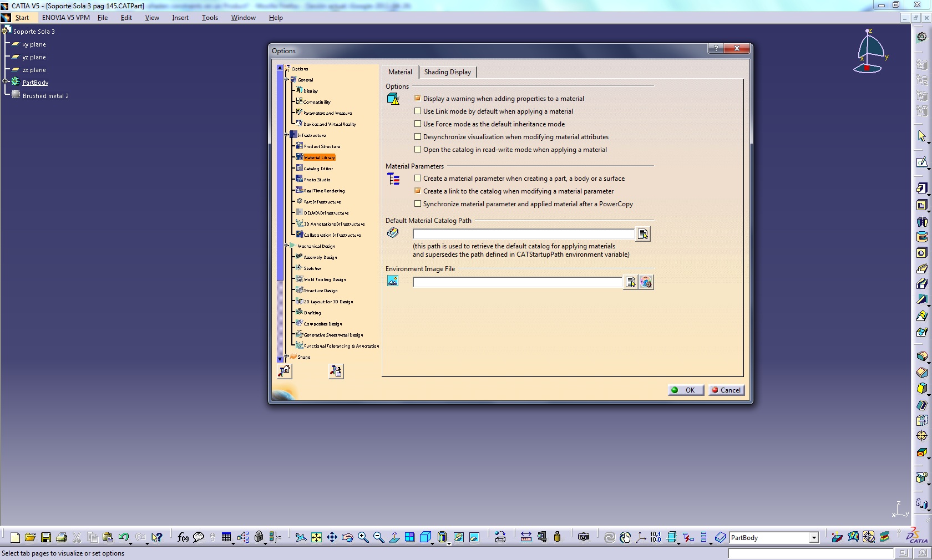Click the Environment Image File field

[x=518, y=283]
